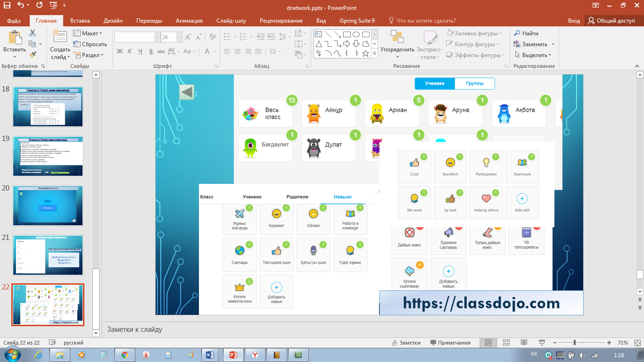Click the Format Painter brush icon
The height and width of the screenshot is (362, 644).
33,55
